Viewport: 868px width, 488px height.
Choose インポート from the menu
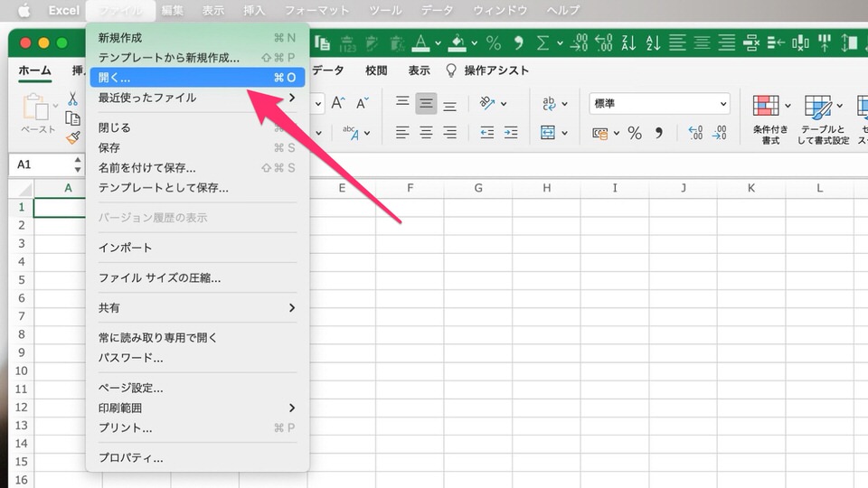coord(197,248)
